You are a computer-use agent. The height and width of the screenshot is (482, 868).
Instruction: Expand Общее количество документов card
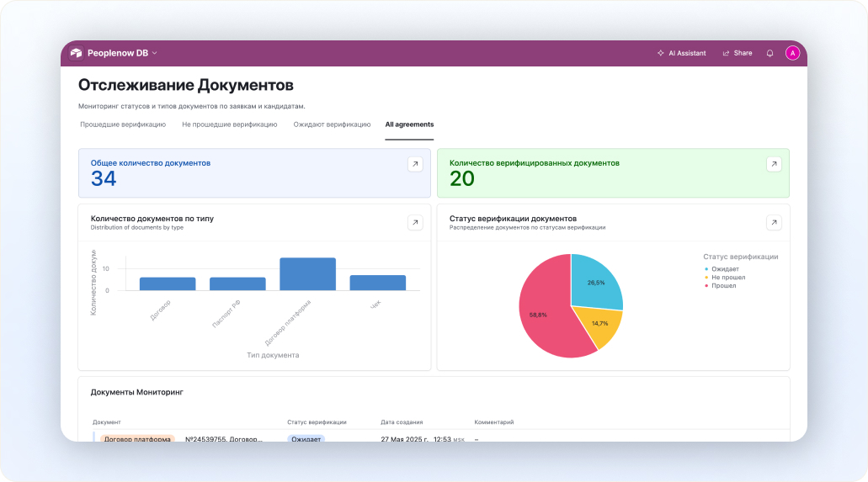[x=415, y=164]
